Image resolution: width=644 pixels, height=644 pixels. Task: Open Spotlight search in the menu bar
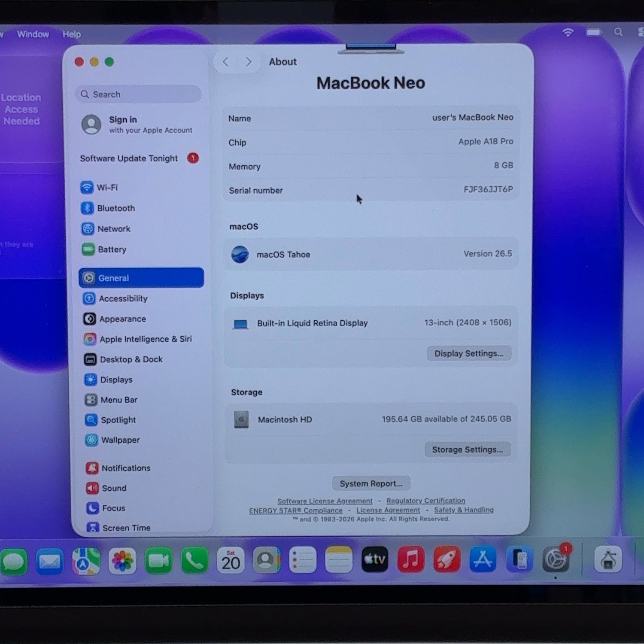coord(618,32)
